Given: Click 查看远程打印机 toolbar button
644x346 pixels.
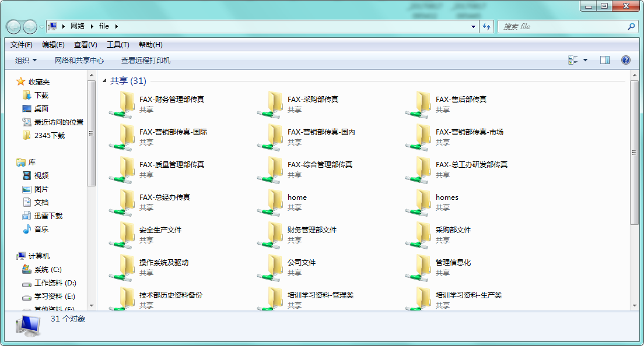Looking at the screenshot, I should click(x=145, y=60).
